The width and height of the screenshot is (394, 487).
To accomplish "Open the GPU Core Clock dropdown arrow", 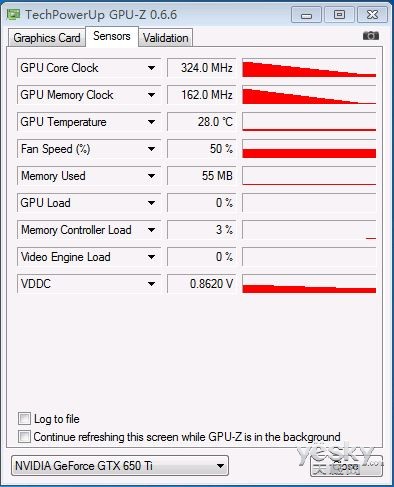I will pyautogui.click(x=151, y=68).
